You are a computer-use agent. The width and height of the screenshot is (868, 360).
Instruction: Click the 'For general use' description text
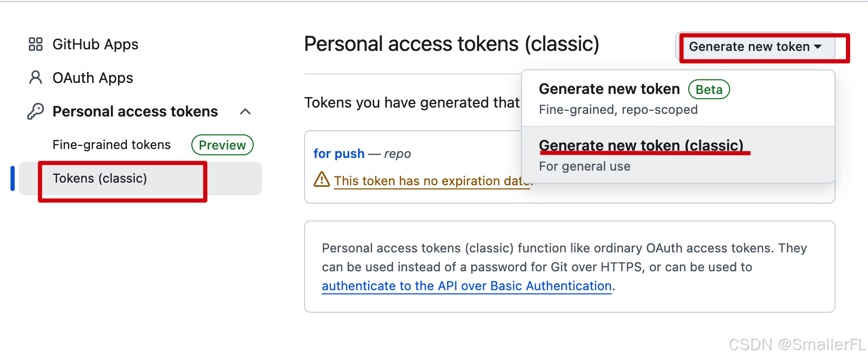tap(584, 166)
